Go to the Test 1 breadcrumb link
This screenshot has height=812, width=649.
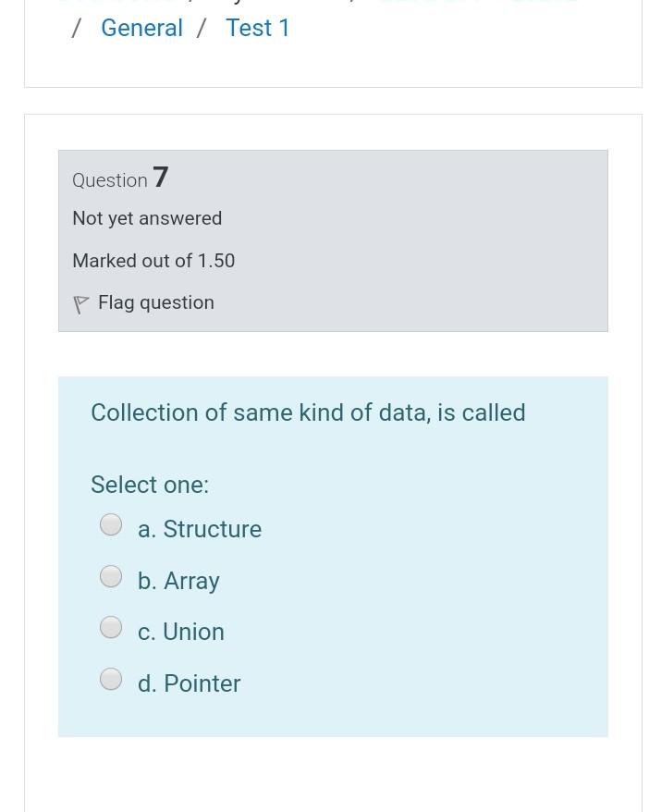[x=258, y=28]
